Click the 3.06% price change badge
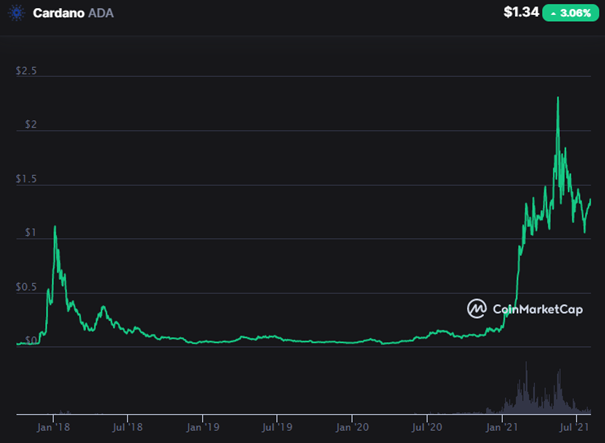605x443 pixels. click(x=571, y=13)
